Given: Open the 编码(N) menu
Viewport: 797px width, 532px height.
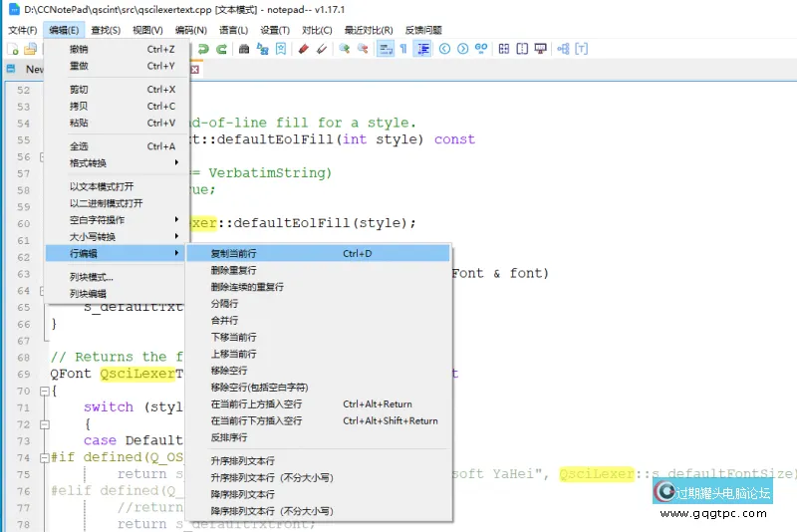Looking at the screenshot, I should click(191, 31).
